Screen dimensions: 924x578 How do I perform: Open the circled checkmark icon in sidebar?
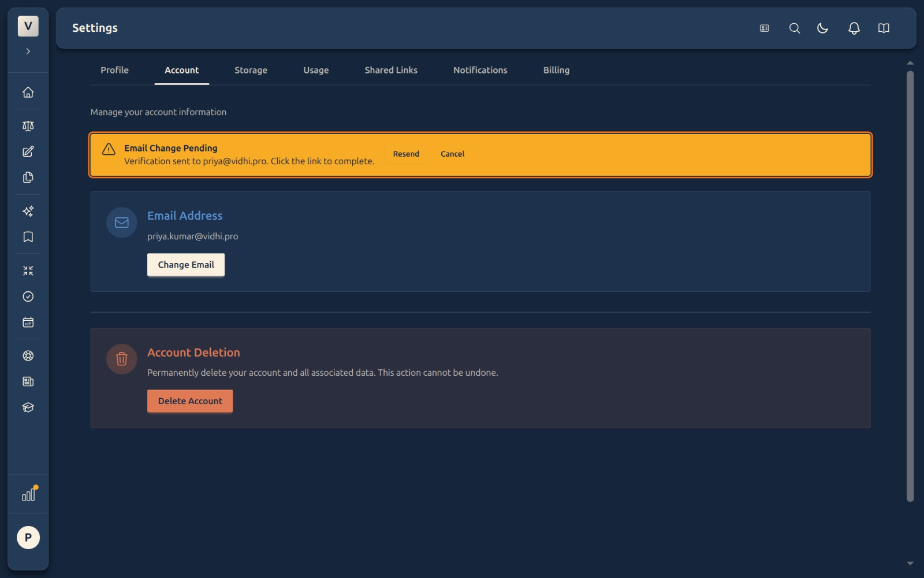(28, 297)
